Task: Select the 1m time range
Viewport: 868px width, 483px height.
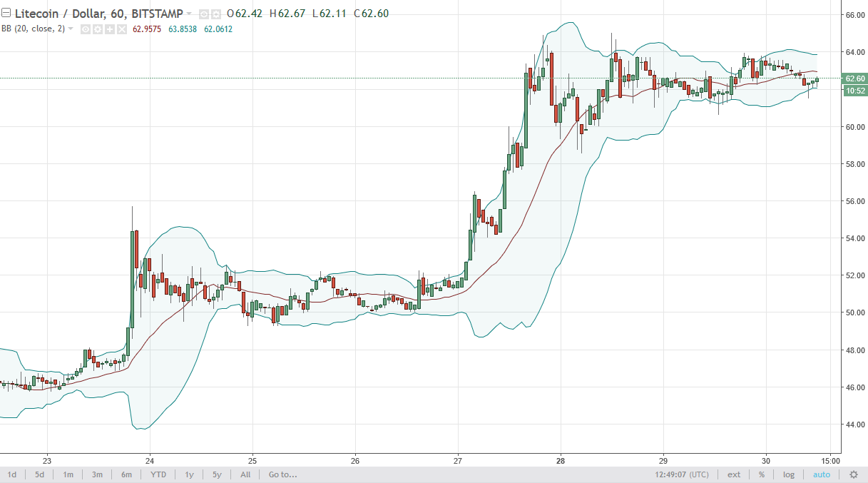Action: pyautogui.click(x=68, y=474)
